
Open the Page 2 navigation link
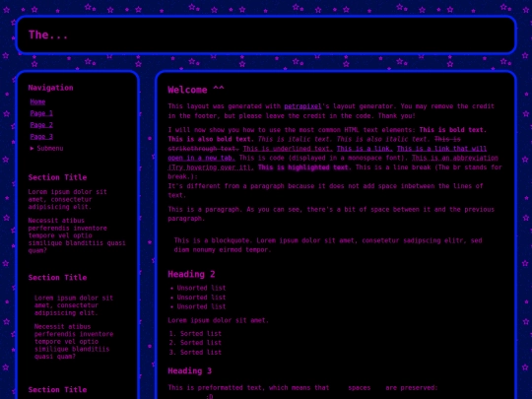click(x=41, y=125)
